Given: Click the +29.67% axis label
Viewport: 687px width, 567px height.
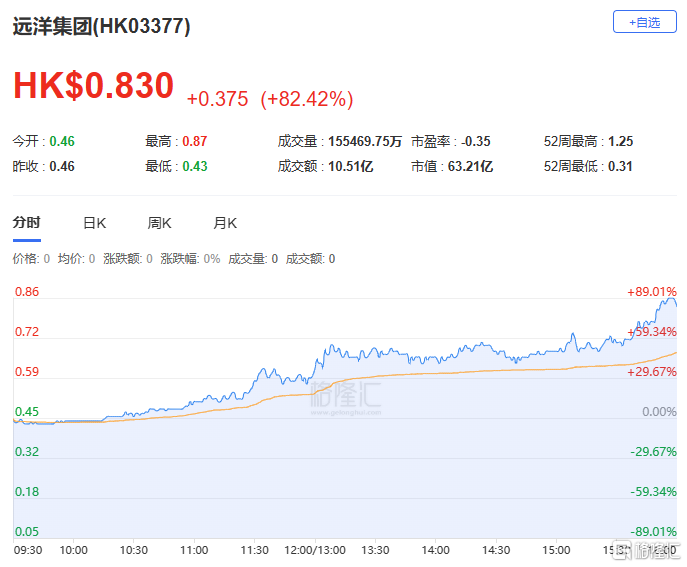Looking at the screenshot, I should coord(652,372).
